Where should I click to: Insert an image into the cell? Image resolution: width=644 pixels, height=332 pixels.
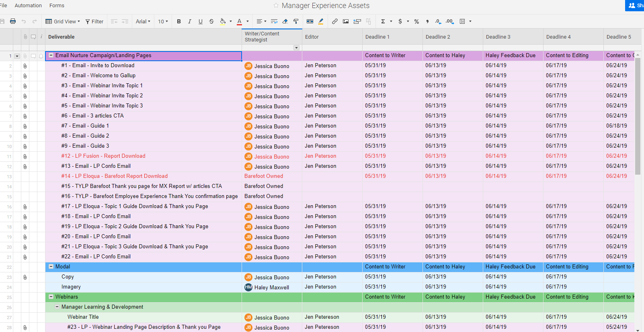(346, 21)
